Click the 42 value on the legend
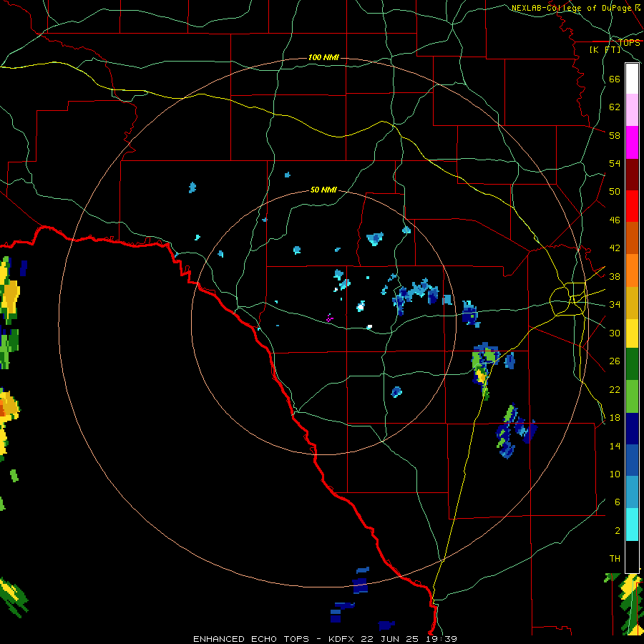The height and width of the screenshot is (644, 644). (x=615, y=248)
